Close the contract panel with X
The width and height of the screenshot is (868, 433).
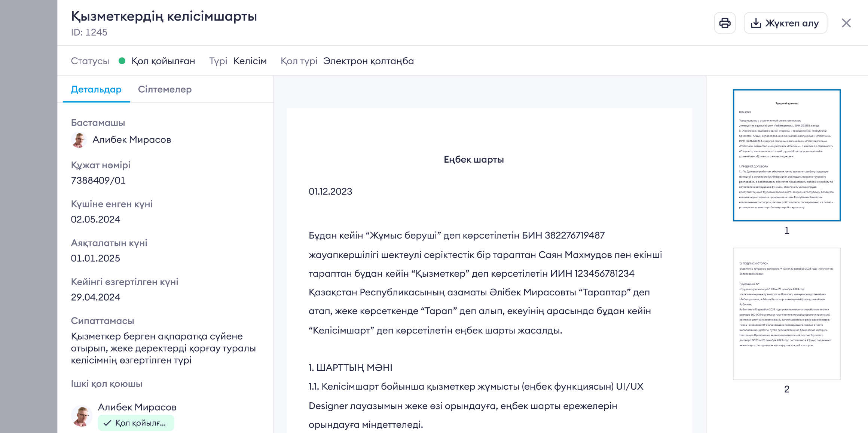[846, 23]
